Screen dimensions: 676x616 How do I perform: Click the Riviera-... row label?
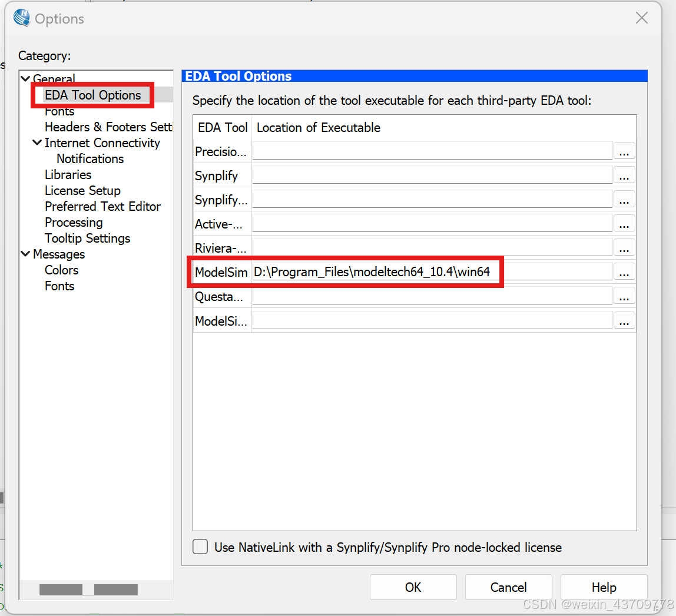point(221,249)
